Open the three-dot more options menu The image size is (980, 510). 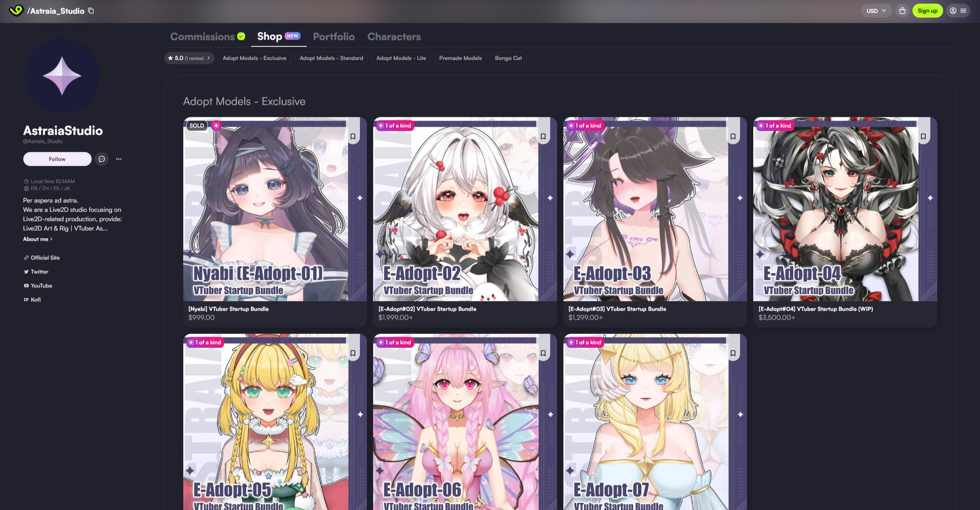(119, 159)
